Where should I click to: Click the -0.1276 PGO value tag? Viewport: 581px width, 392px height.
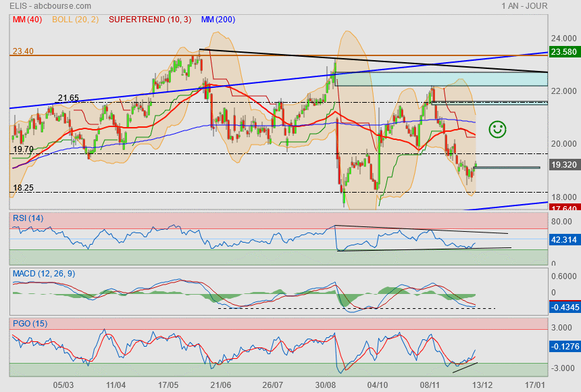click(x=564, y=347)
